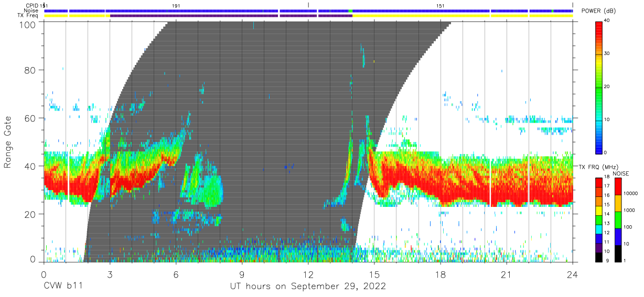Click the '18' hour tick on UT axis
This screenshot has height=297, width=644.
coord(440,273)
